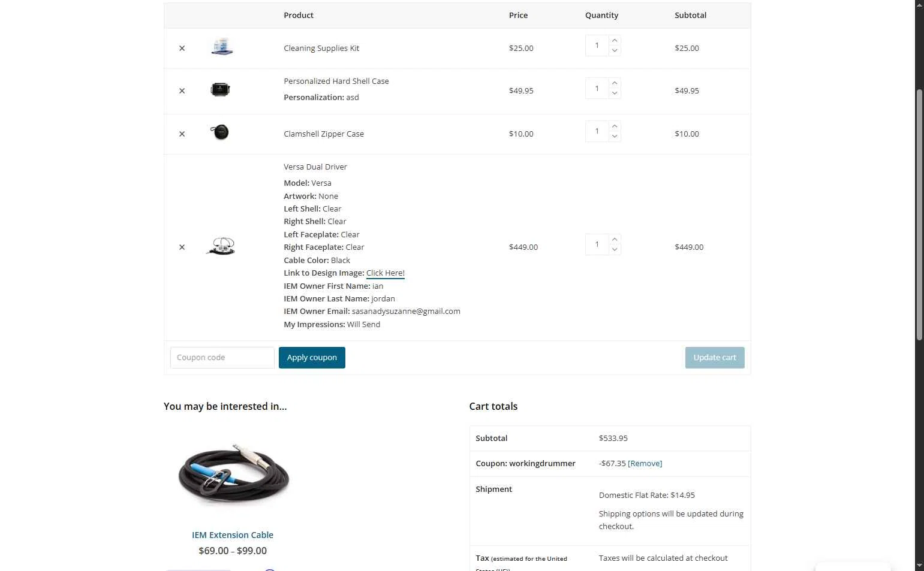Apply the entered coupon
The height and width of the screenshot is (571, 924).
pos(312,358)
